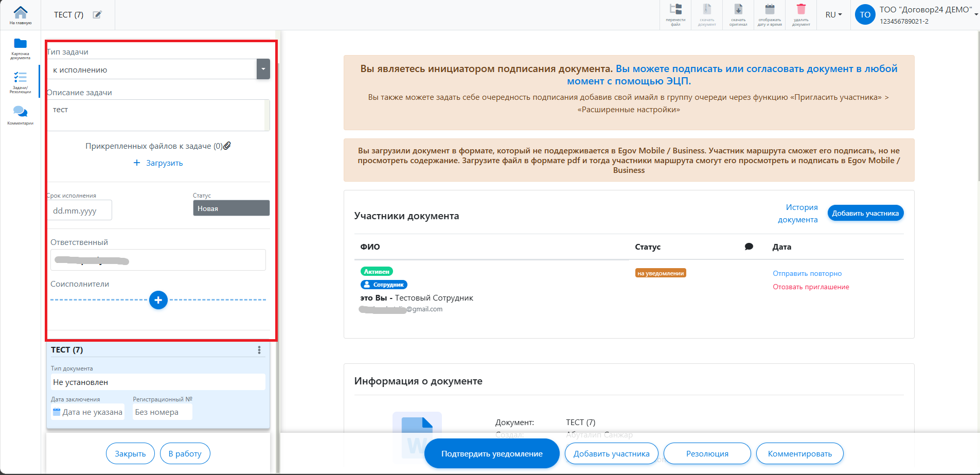This screenshot has width=980, height=475.
Task: Expand the task type (Тип задачи) dropdown
Action: 263,69
